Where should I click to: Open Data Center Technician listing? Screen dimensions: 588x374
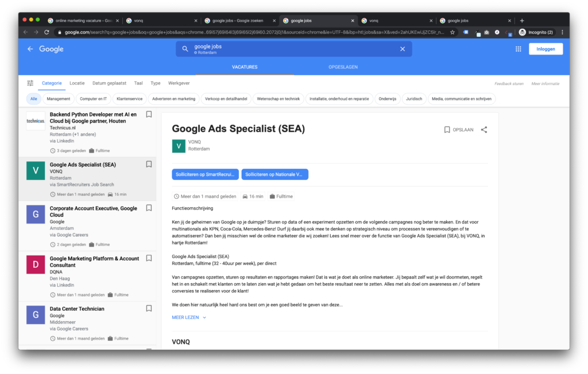point(87,323)
